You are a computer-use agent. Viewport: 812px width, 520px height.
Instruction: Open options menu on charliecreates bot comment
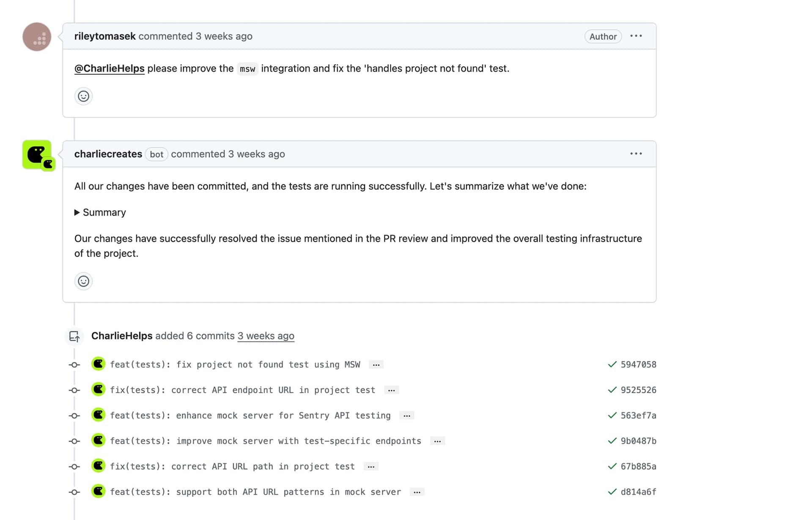coord(636,154)
